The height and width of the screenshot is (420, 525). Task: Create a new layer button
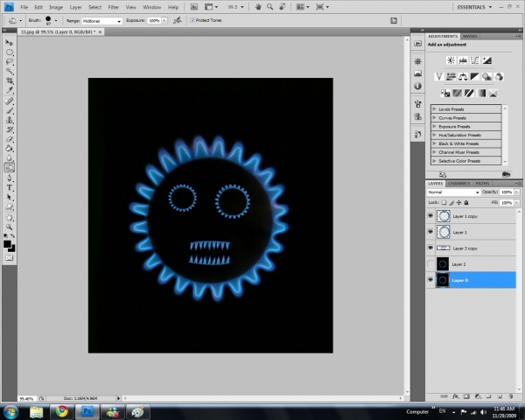pyautogui.click(x=500, y=396)
